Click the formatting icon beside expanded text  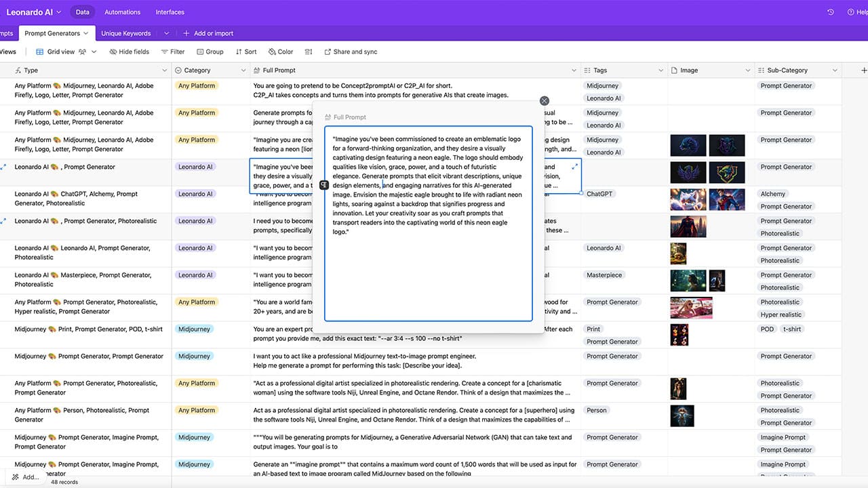[324, 185]
